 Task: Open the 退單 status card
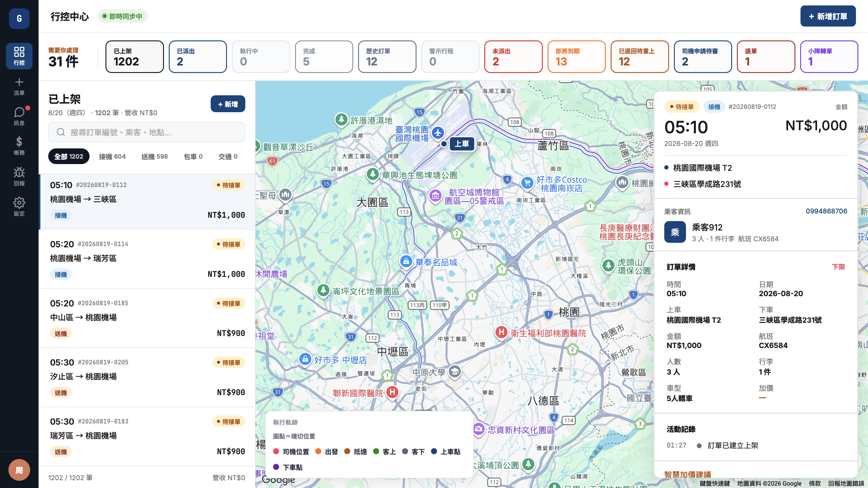pyautogui.click(x=766, y=57)
